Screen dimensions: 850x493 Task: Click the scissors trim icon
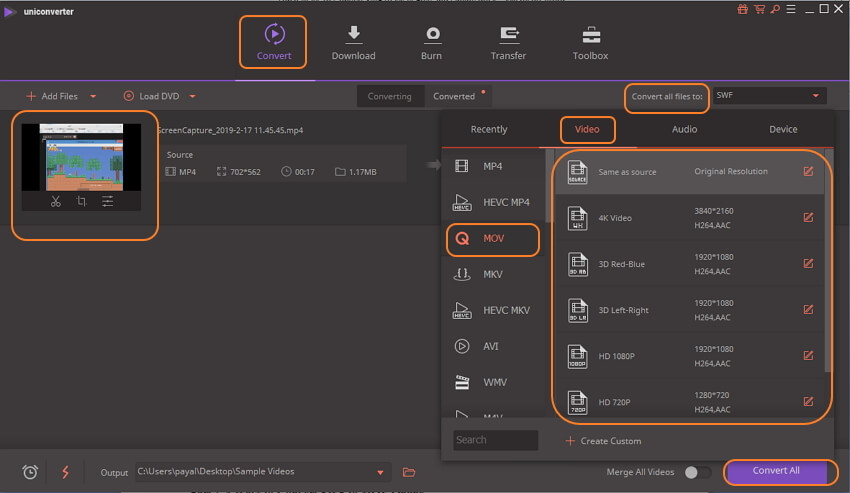click(x=55, y=201)
